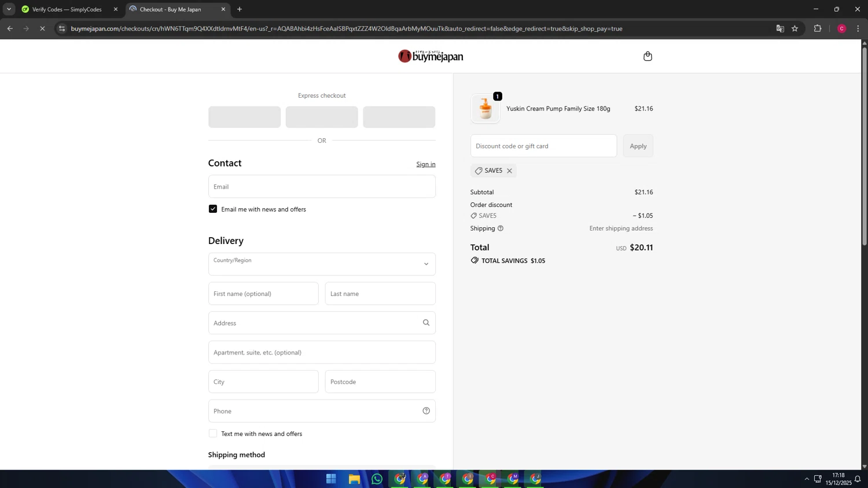Click the total amount $20.11
868x488 pixels.
[641, 247]
